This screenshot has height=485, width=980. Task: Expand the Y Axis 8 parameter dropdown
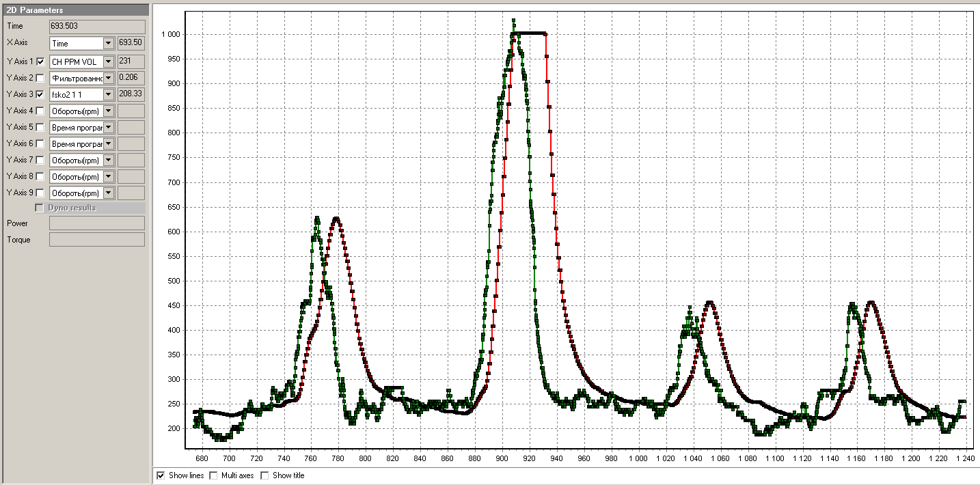(108, 176)
